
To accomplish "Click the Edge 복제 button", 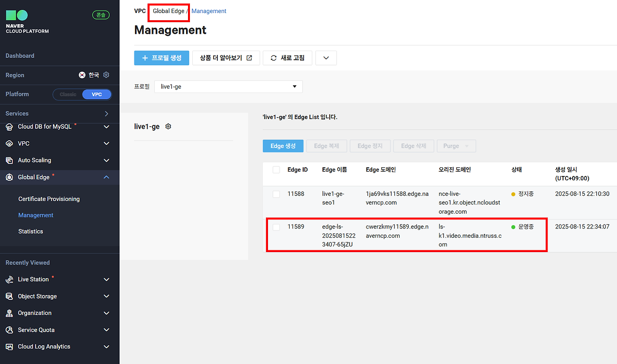I will [x=327, y=146].
